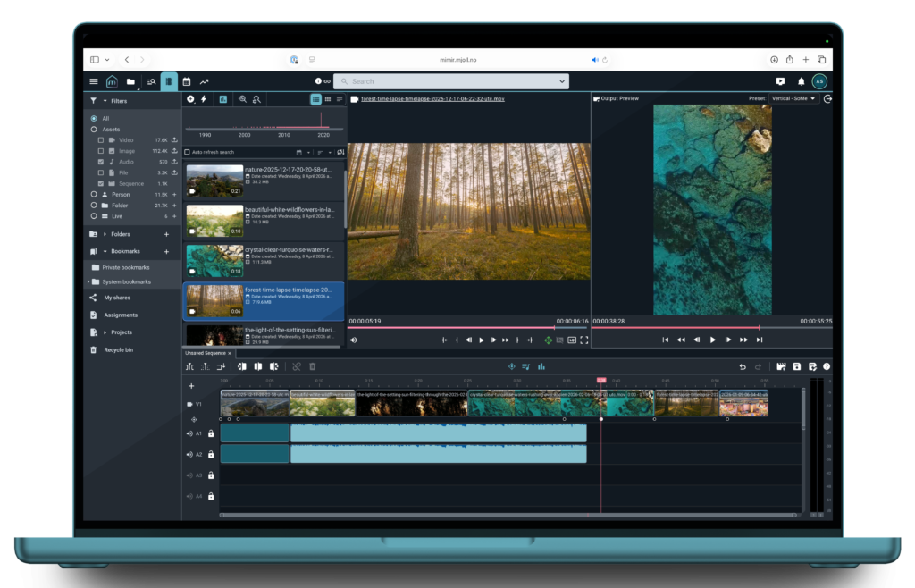The height and width of the screenshot is (588, 915).
Task: Check the File filter checkbox
Action: pos(100,172)
